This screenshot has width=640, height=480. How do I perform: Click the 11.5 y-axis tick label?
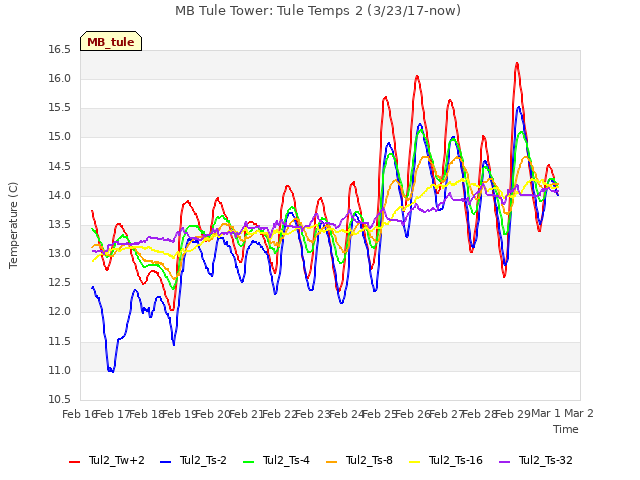60,342
